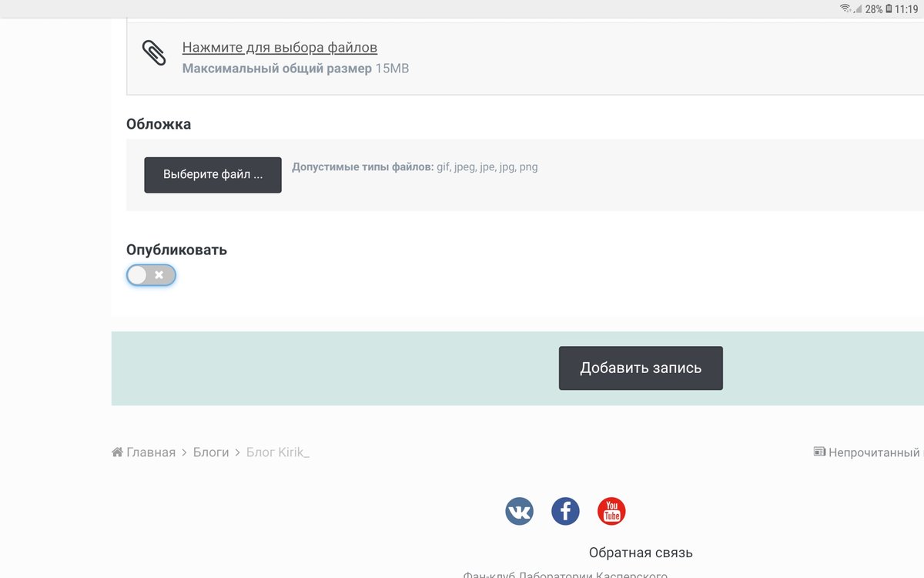Image resolution: width=924 pixels, height=578 pixels.
Task: Open the Блог Kirik_ breadcrumb
Action: pos(278,452)
